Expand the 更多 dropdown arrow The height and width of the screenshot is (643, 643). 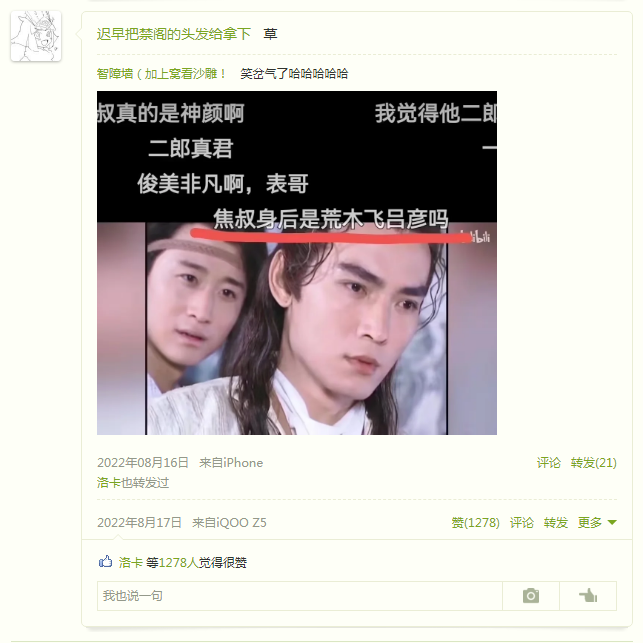612,522
